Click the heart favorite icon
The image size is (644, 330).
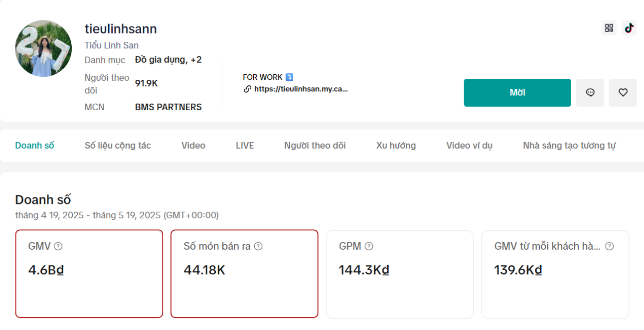click(623, 93)
